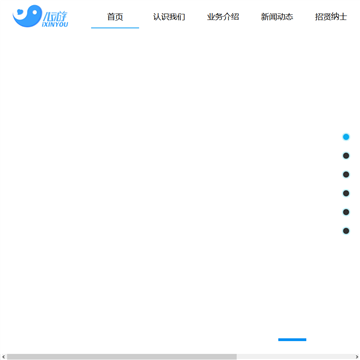Image resolution: width=360 pixels, height=360 pixels.
Task: Click the scrollbar left arrow
Action: coord(3,357)
